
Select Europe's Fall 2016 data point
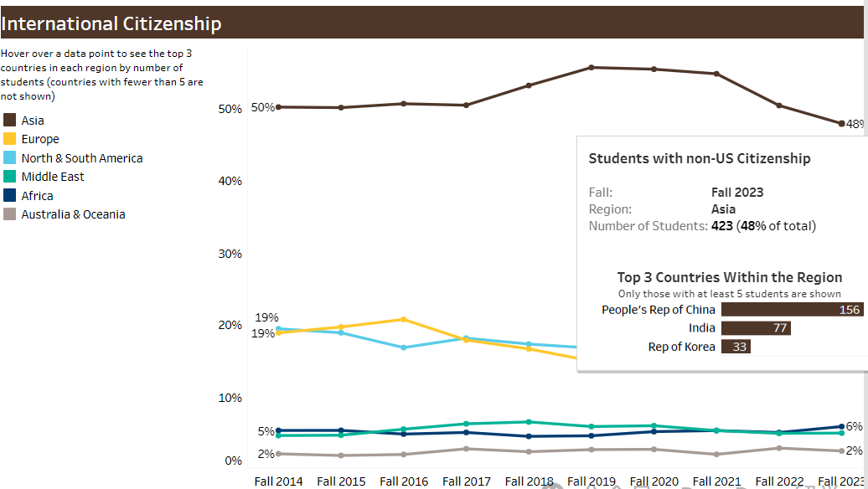(404, 320)
